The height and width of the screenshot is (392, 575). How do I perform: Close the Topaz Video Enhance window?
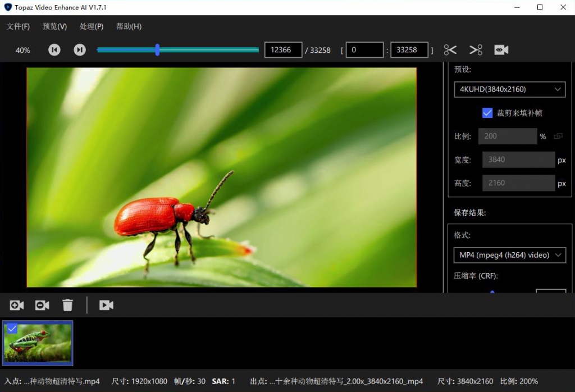pyautogui.click(x=563, y=7)
